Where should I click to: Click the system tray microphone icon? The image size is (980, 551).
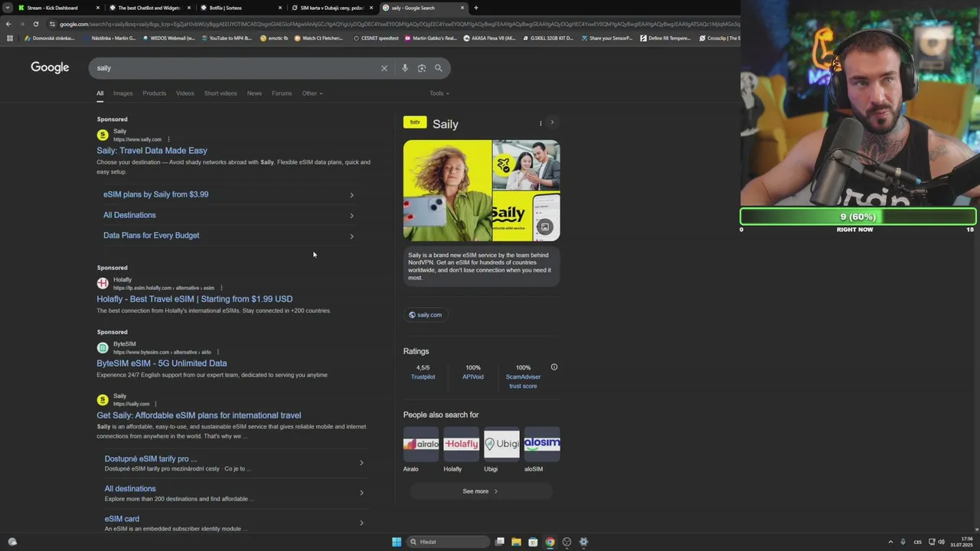[x=903, y=542]
